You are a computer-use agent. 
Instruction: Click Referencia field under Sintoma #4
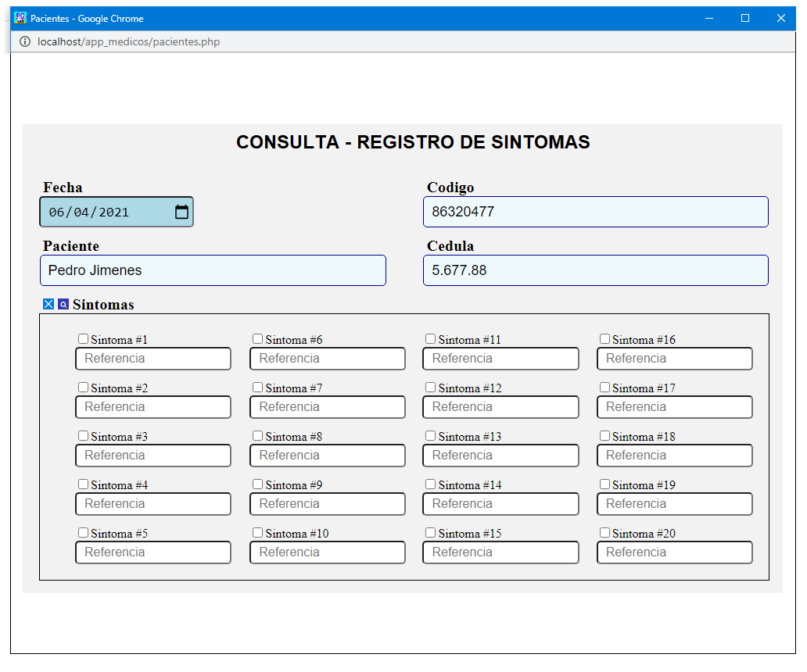point(152,503)
